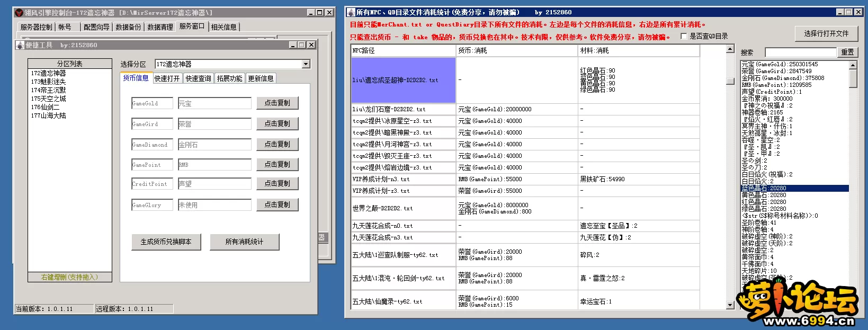868x330 pixels.
Task: Select 177山海大陆 in the partition list
Action: pyautogui.click(x=49, y=115)
